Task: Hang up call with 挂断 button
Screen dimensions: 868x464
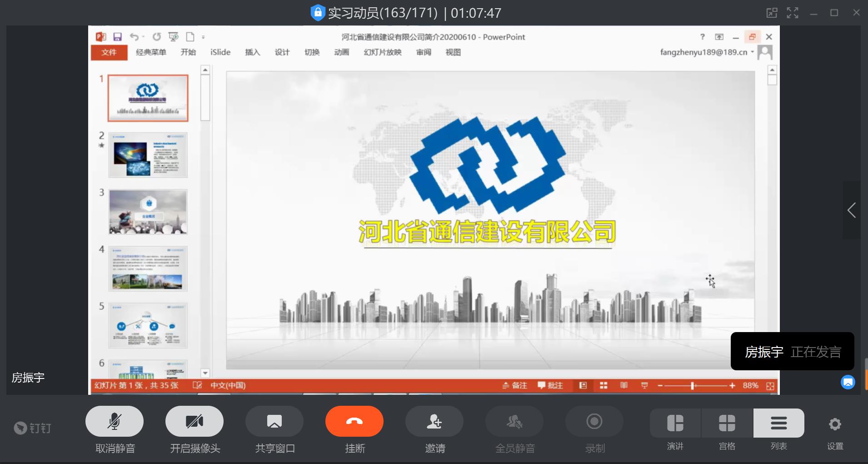Action: coord(354,421)
